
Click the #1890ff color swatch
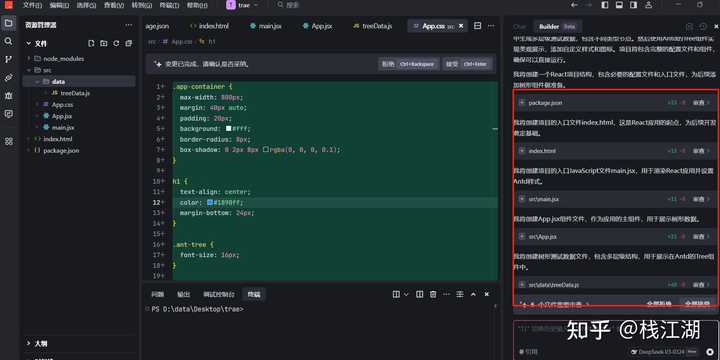click(210, 202)
